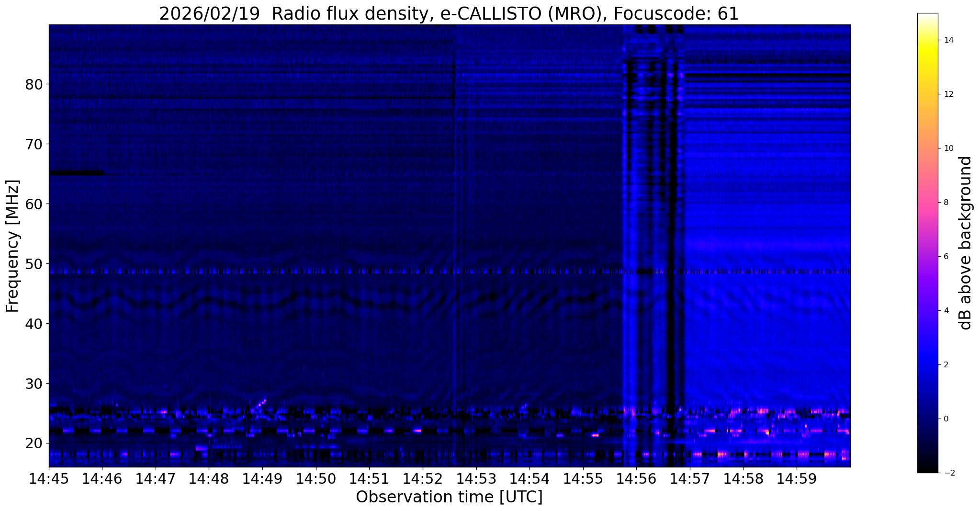
Task: Click the short black bar at 65 MHz
Action: (x=76, y=173)
